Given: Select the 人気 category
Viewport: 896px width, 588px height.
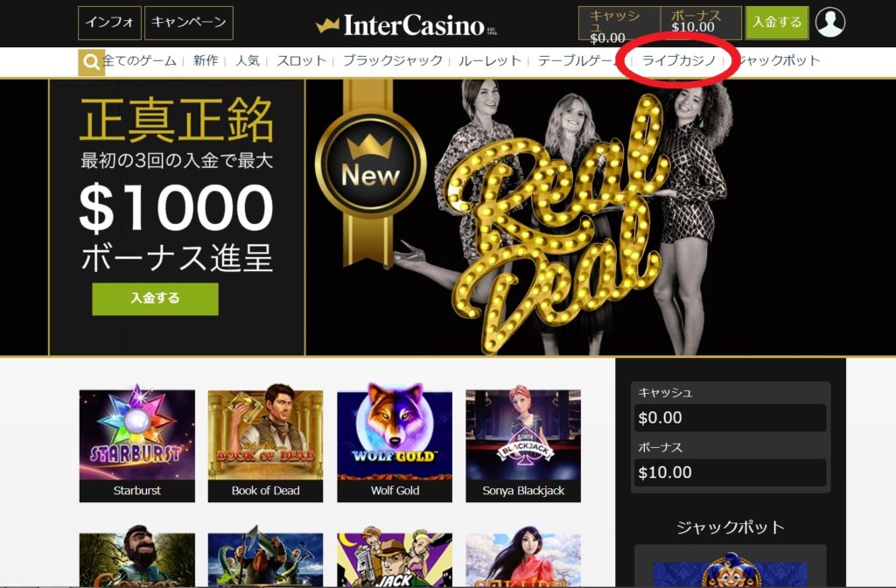Looking at the screenshot, I should (248, 60).
